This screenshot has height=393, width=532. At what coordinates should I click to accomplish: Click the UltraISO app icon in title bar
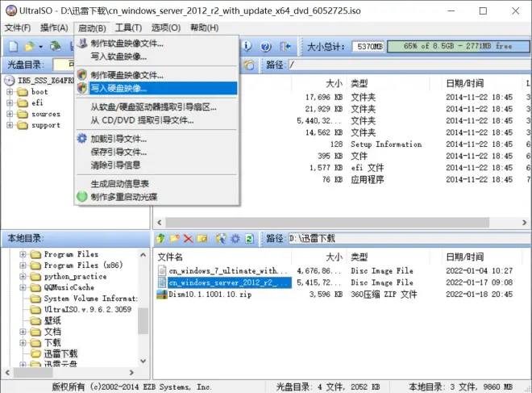pos(10,10)
